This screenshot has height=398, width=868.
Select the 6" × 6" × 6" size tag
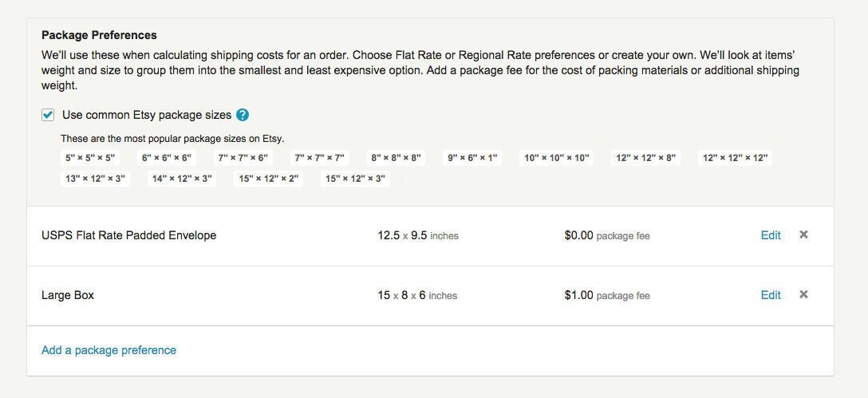167,158
